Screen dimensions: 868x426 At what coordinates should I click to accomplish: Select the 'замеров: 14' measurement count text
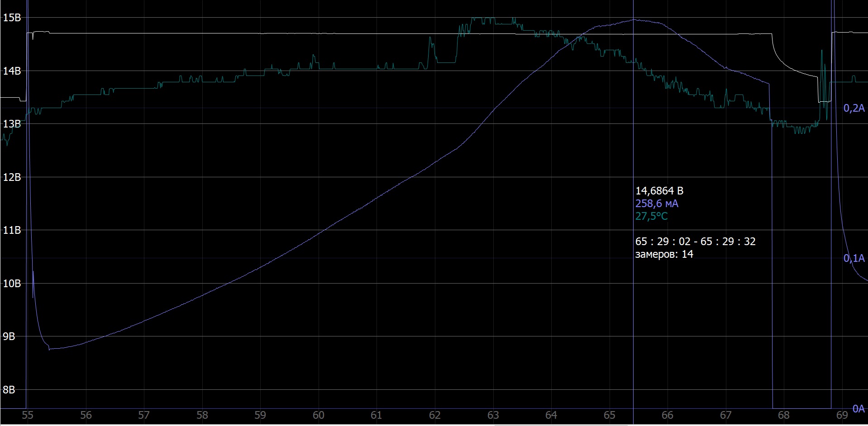coord(664,254)
